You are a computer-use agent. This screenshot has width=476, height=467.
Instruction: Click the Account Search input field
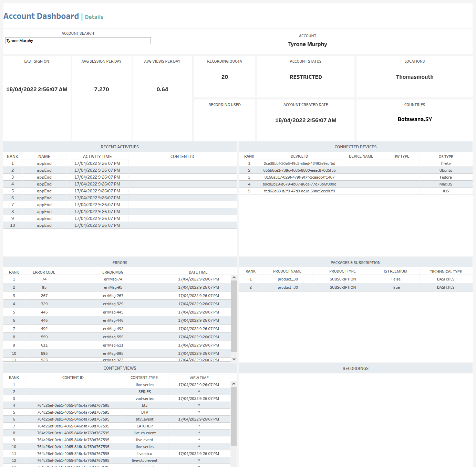click(78, 41)
